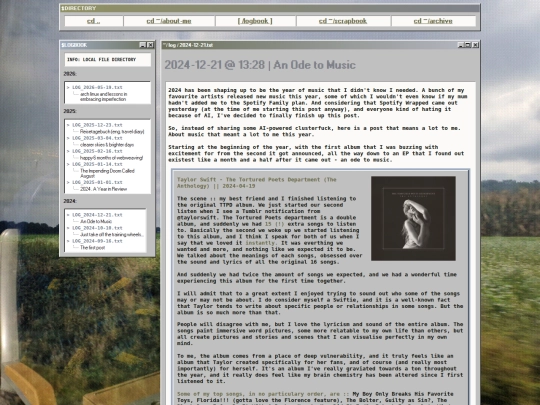Open LOG_2024-12-21.txt entry
The image size is (540, 405).
(x=97, y=215)
